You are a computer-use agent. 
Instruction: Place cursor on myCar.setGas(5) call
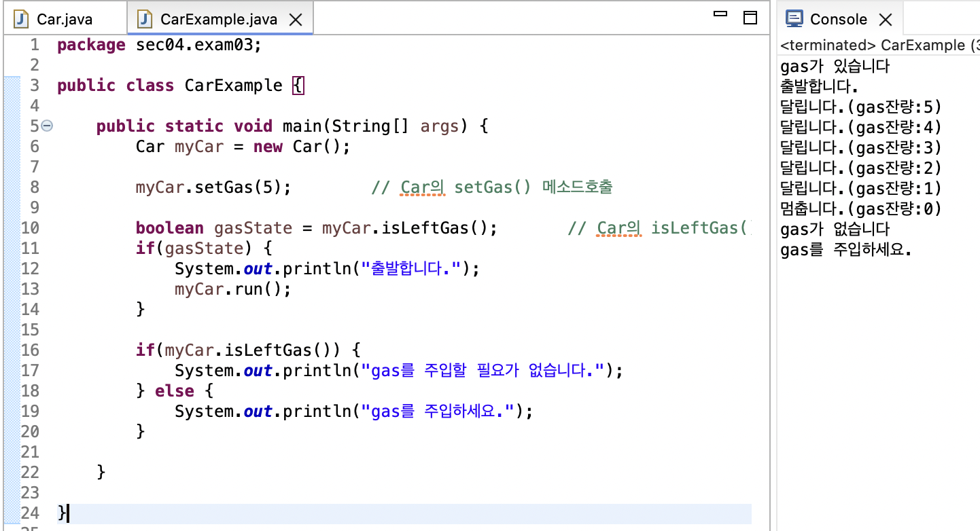coord(213,187)
